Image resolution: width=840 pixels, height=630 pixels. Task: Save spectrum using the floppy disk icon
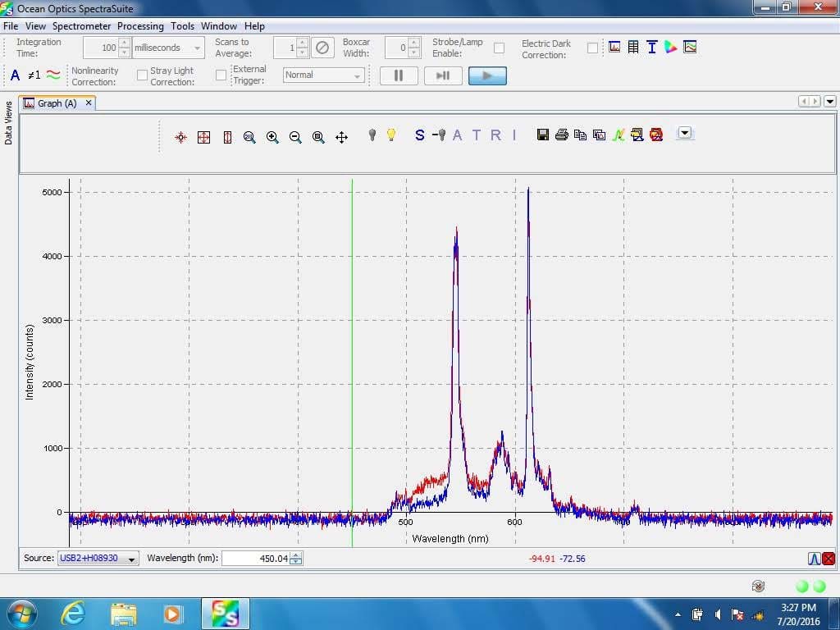(542, 135)
